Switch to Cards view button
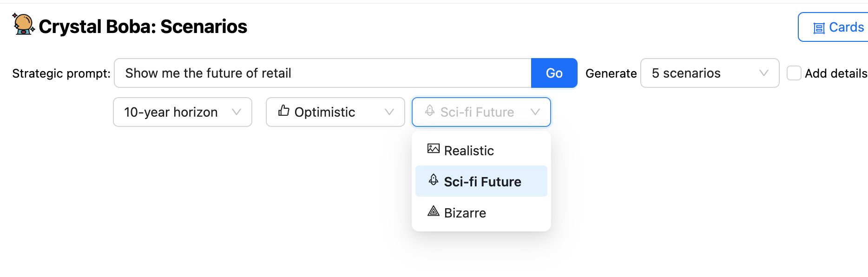The image size is (868, 277). click(838, 27)
